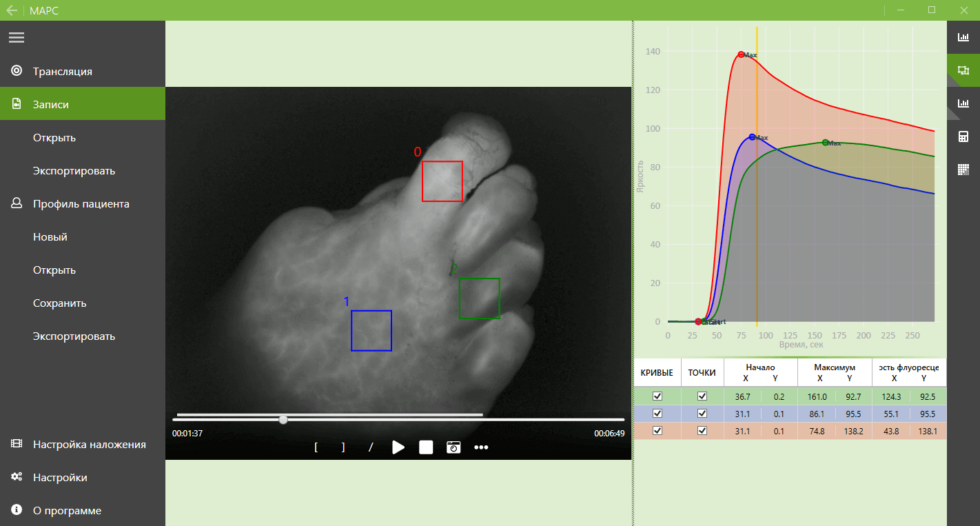Viewport: 980px width, 526px height.
Task: Click the info icon for О программе
Action: tap(17, 510)
